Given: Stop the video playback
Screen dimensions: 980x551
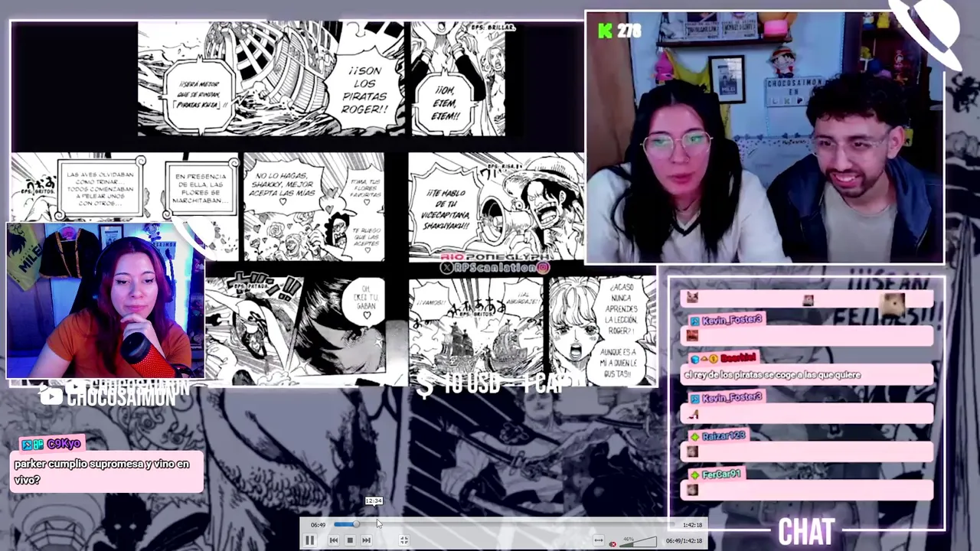Looking at the screenshot, I should (x=350, y=540).
